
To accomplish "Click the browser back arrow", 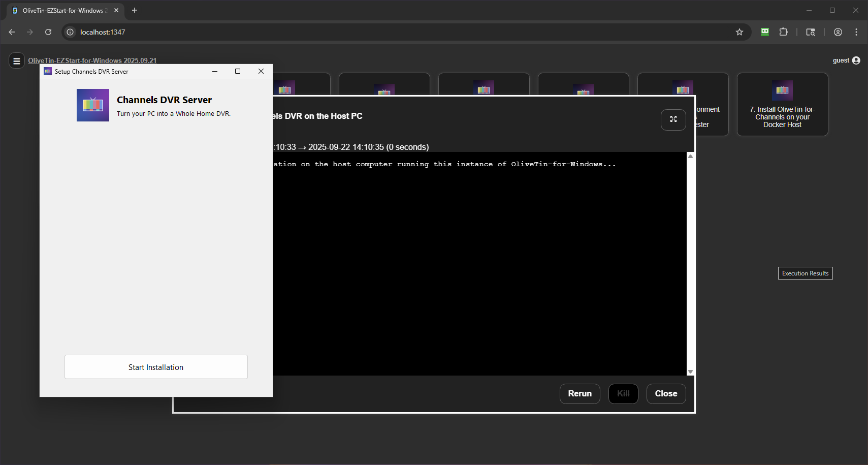I will click(12, 32).
